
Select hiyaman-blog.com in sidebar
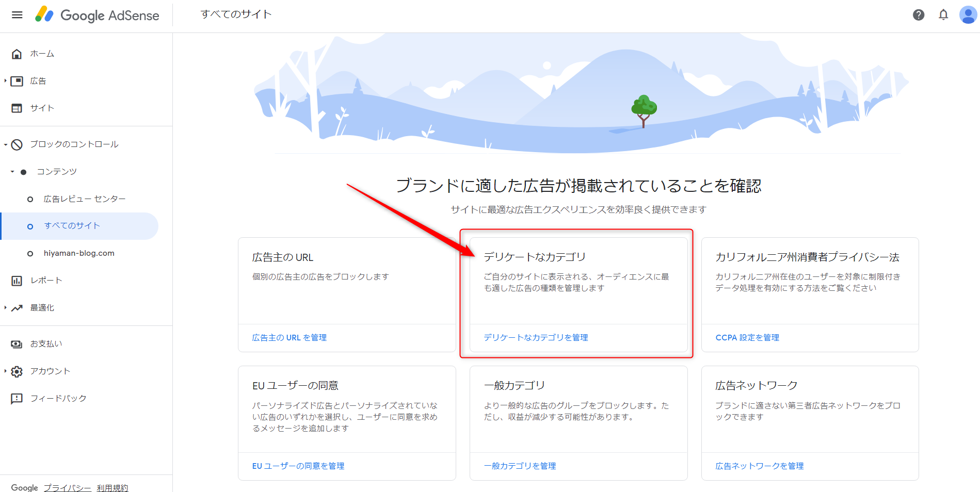(x=79, y=253)
